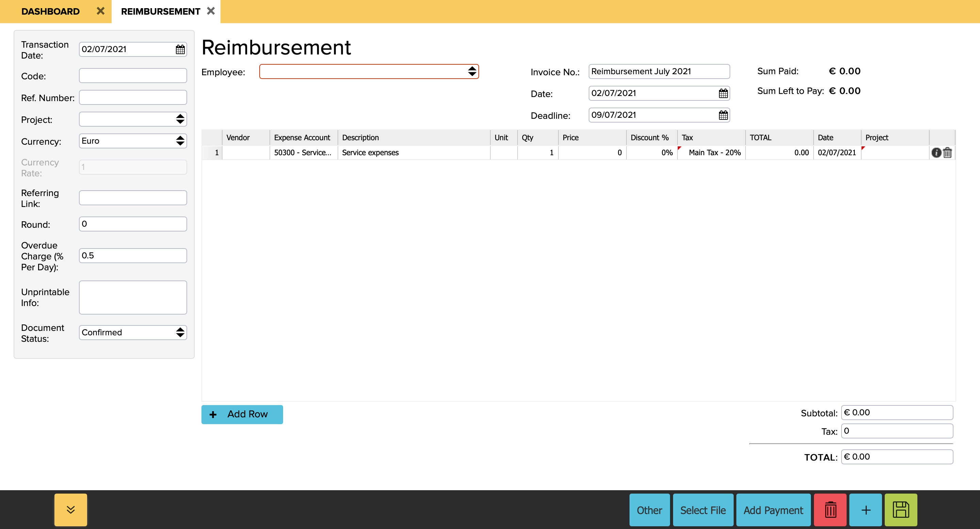Expand bottom toolbar via the double-chevron icon
Viewport: 980px width, 529px height.
[x=70, y=510]
